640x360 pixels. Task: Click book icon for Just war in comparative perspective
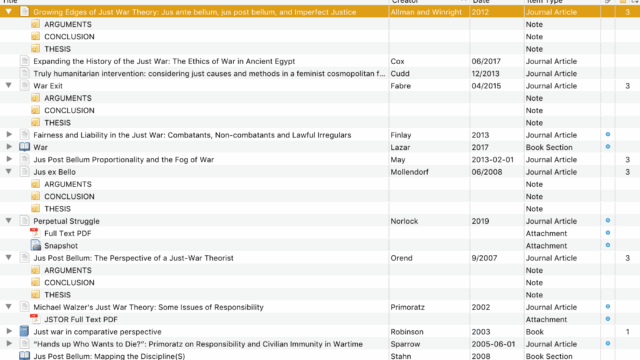click(24, 331)
